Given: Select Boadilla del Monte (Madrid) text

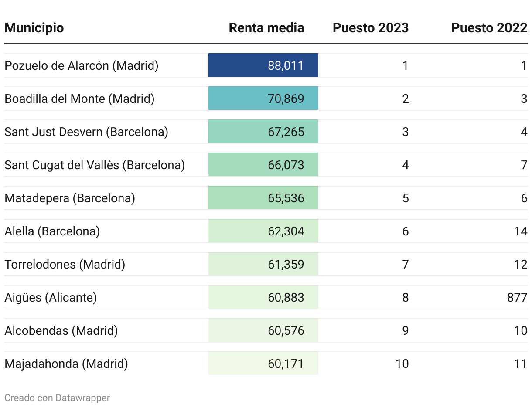Looking at the screenshot, I should pos(79,99).
